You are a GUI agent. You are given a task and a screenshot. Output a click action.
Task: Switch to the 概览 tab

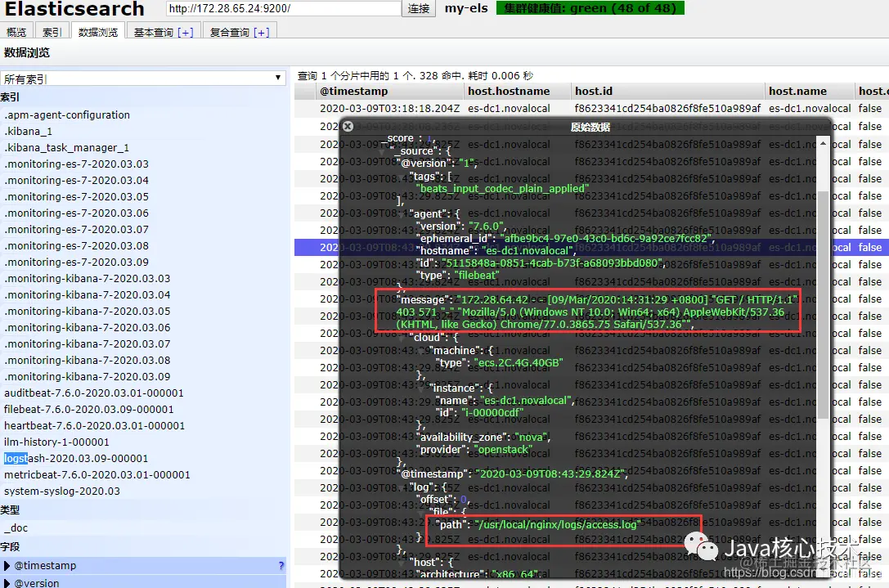[16, 33]
